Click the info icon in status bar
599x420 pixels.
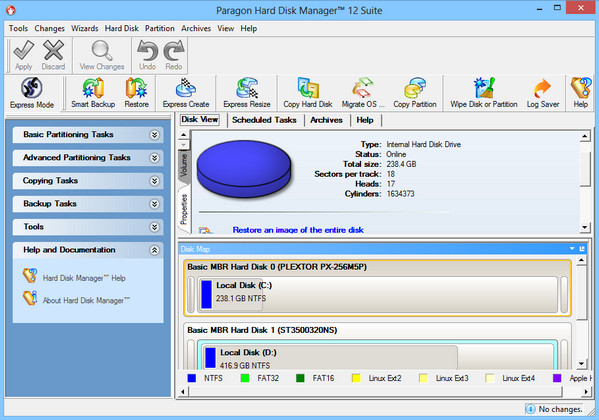(x=530, y=409)
